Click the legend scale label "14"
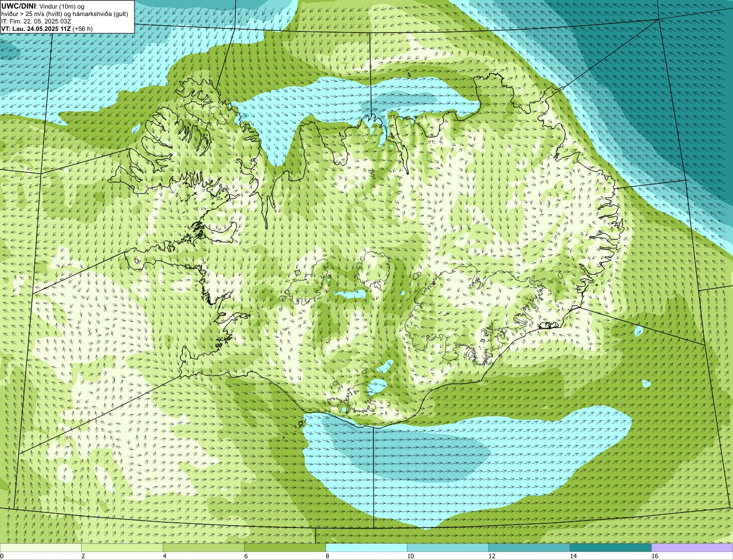Screen dimensions: 733x560 (x=573, y=556)
